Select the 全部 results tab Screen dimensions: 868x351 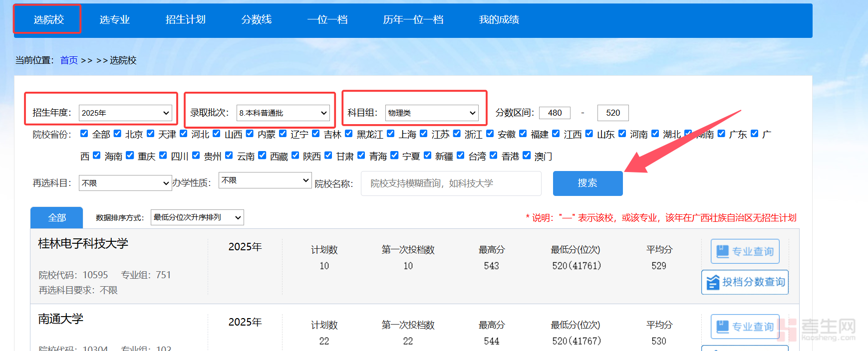(57, 218)
